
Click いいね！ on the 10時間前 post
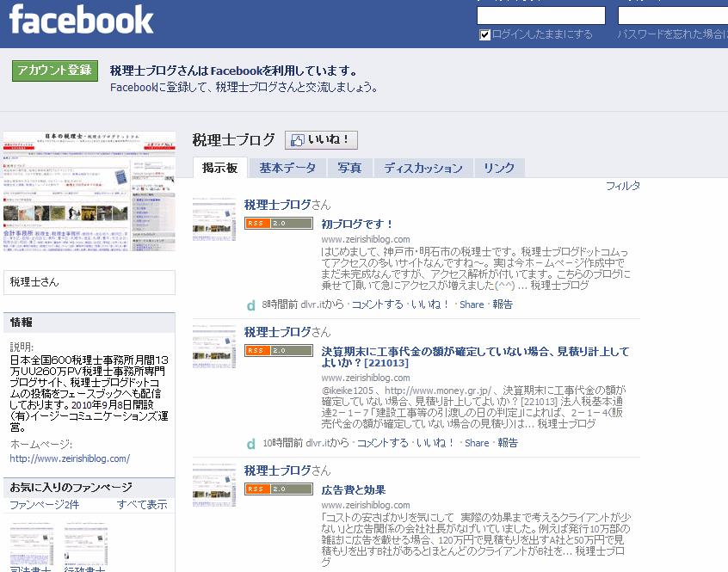tap(435, 443)
